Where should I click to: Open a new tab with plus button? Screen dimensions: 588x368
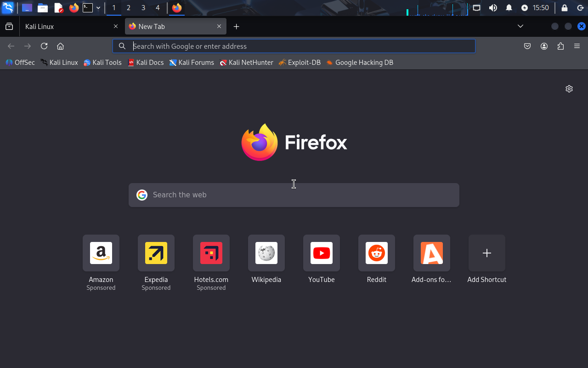click(236, 26)
